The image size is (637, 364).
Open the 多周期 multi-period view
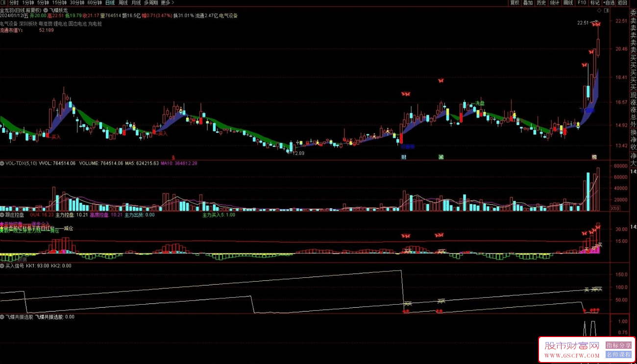point(151,2)
